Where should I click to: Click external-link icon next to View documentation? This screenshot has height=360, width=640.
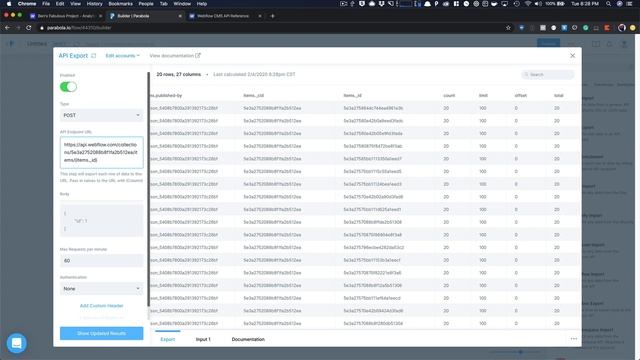tap(198, 56)
